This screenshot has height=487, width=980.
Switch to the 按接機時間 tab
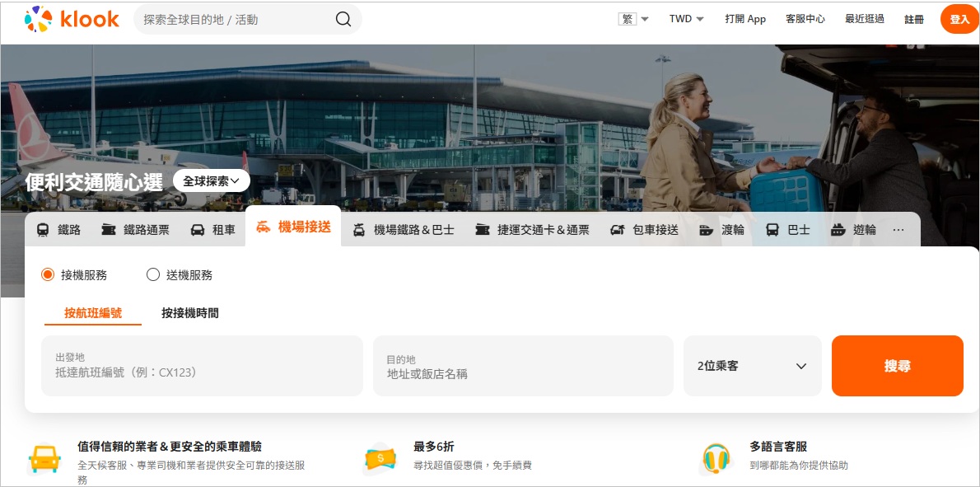(x=190, y=313)
